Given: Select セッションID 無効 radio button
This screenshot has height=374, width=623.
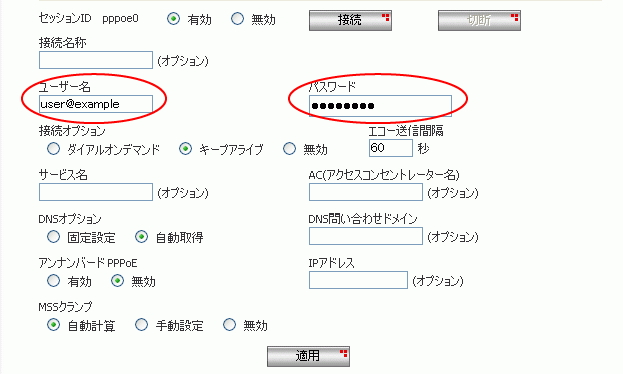Looking at the screenshot, I should point(237,19).
